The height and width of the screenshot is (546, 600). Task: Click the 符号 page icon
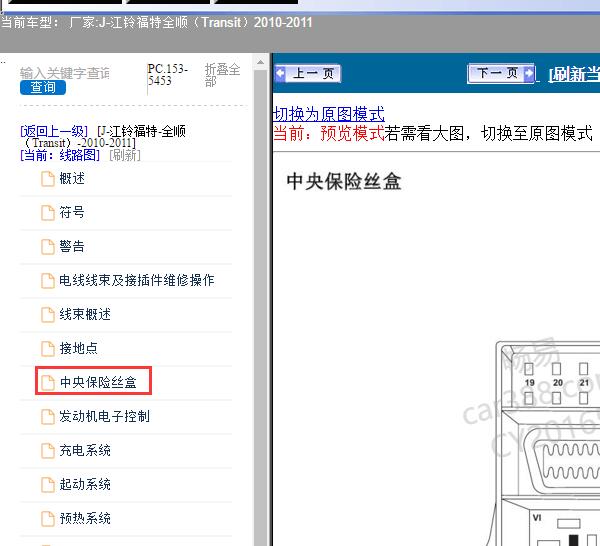48,213
